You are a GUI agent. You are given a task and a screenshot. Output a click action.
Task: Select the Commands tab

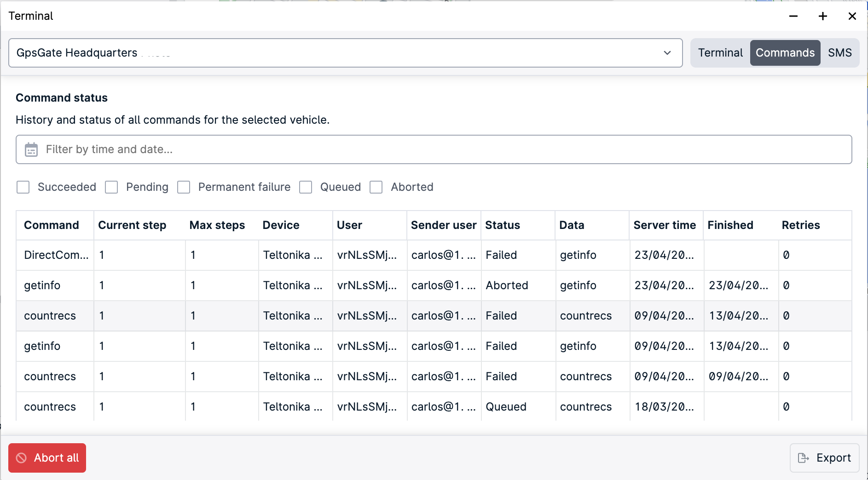click(785, 53)
